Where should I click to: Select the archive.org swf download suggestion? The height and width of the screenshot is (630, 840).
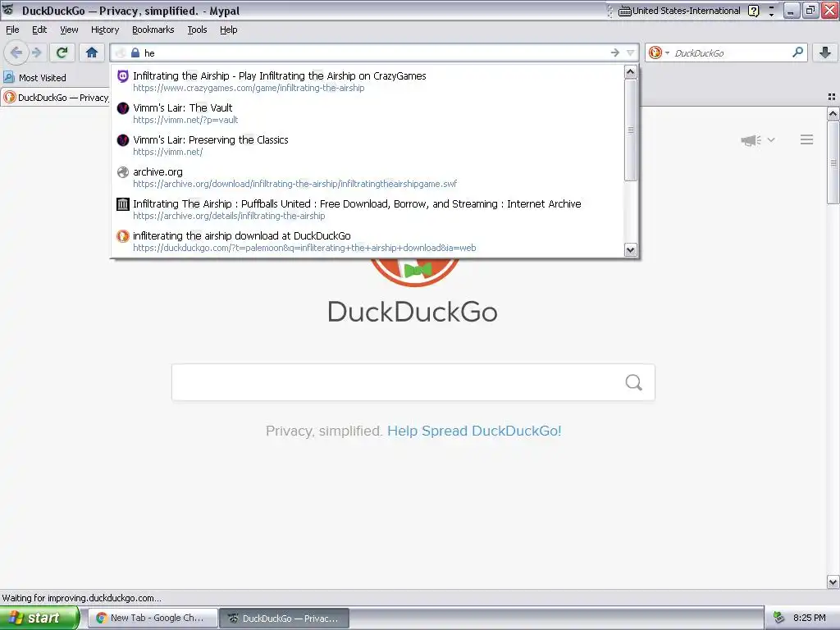[367, 177]
